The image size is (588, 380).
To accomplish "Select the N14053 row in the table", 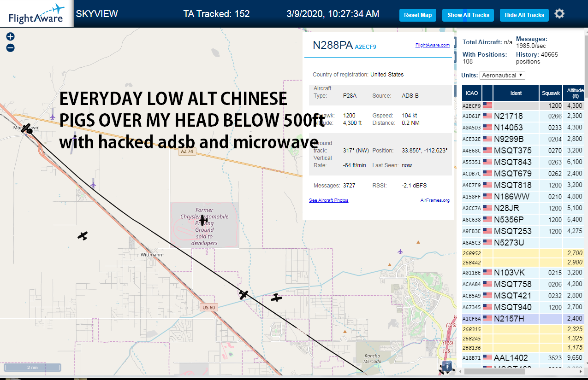I will [x=523, y=127].
